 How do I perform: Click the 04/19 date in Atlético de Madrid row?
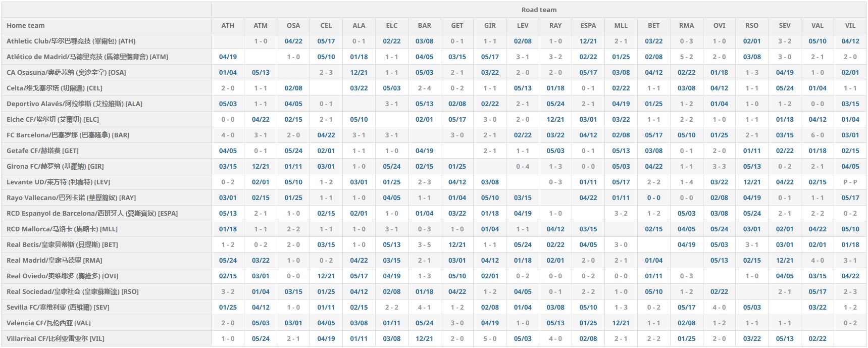pyautogui.click(x=228, y=57)
